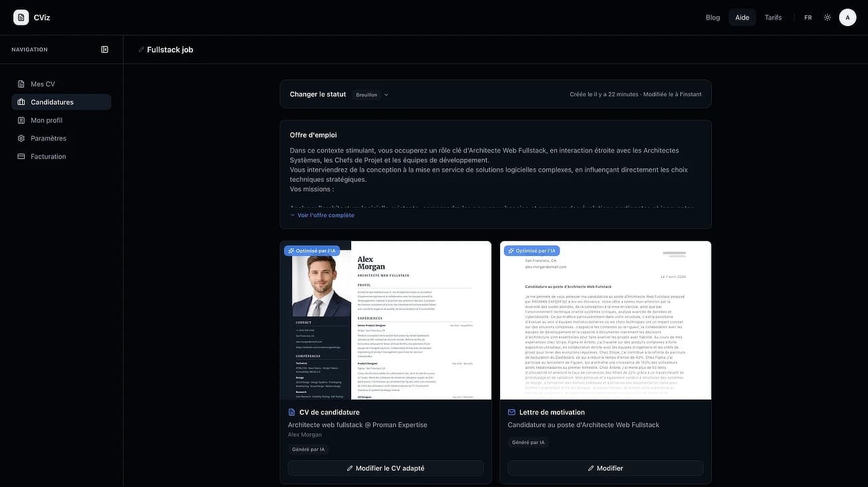Go to the Tarifs page
The width and height of the screenshot is (868, 487).
point(773,17)
